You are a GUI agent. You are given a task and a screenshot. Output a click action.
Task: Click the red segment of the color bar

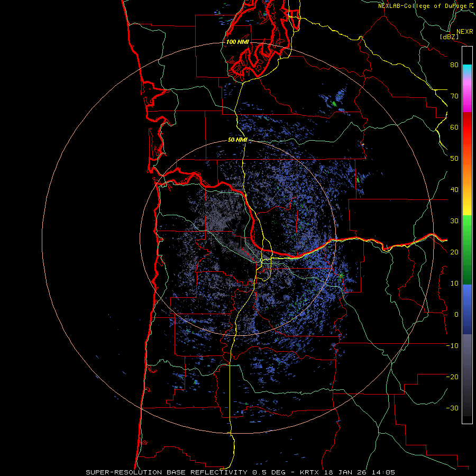(467, 129)
